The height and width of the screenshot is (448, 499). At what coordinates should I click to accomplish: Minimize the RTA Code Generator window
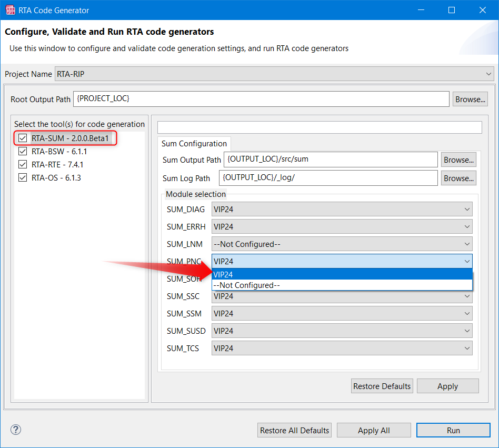[x=421, y=10]
